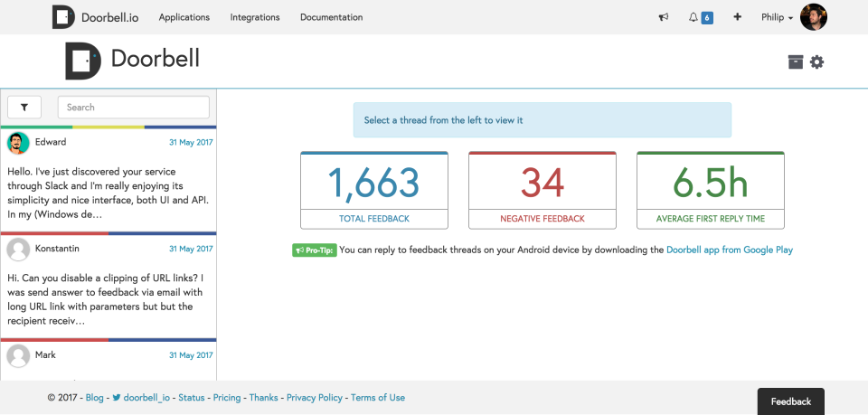The height and width of the screenshot is (415, 868).
Task: Click into the Search input field
Action: [x=134, y=108]
